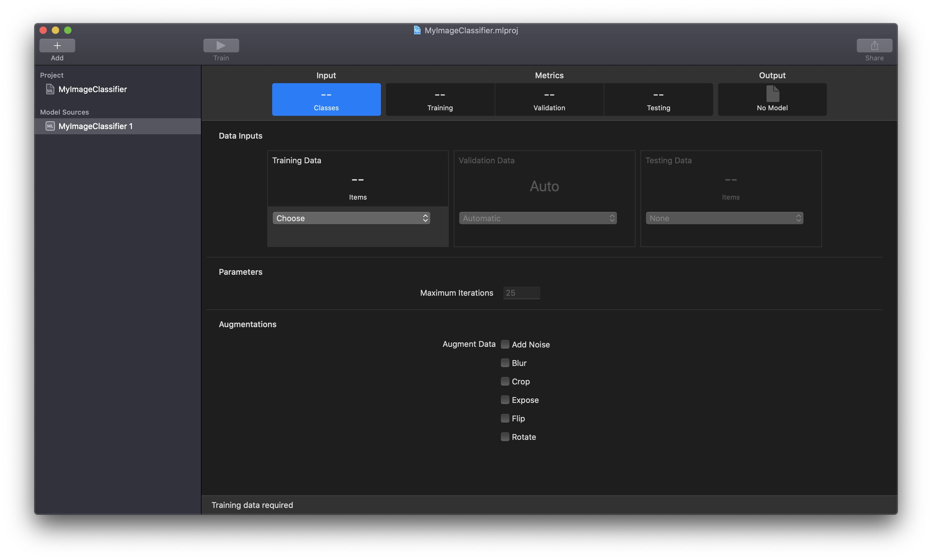The height and width of the screenshot is (560, 932).
Task: Click the Auto validation data label
Action: pos(544,186)
